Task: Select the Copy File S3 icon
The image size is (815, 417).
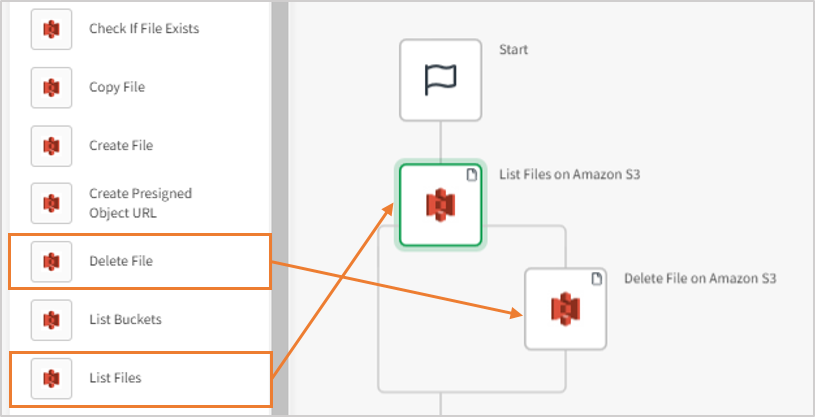Action: point(51,87)
